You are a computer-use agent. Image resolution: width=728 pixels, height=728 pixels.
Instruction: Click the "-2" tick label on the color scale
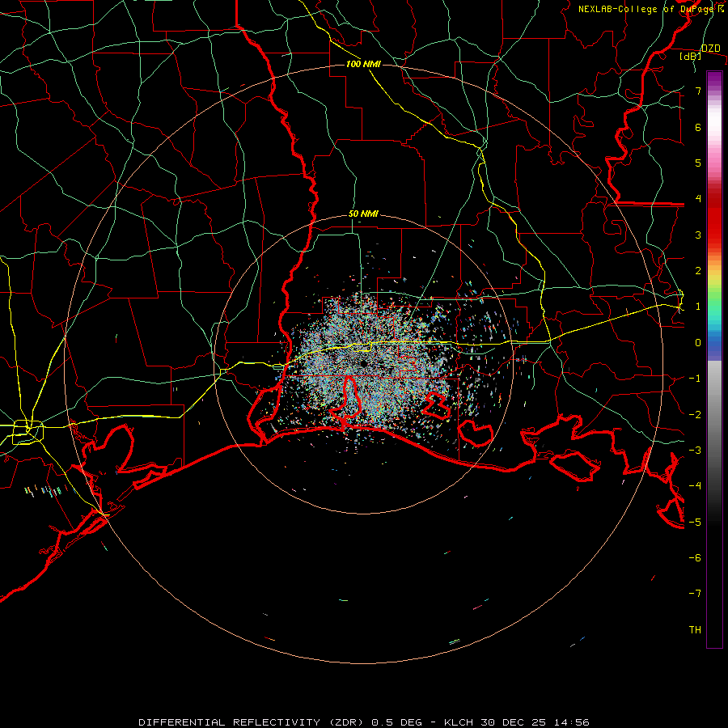695,415
